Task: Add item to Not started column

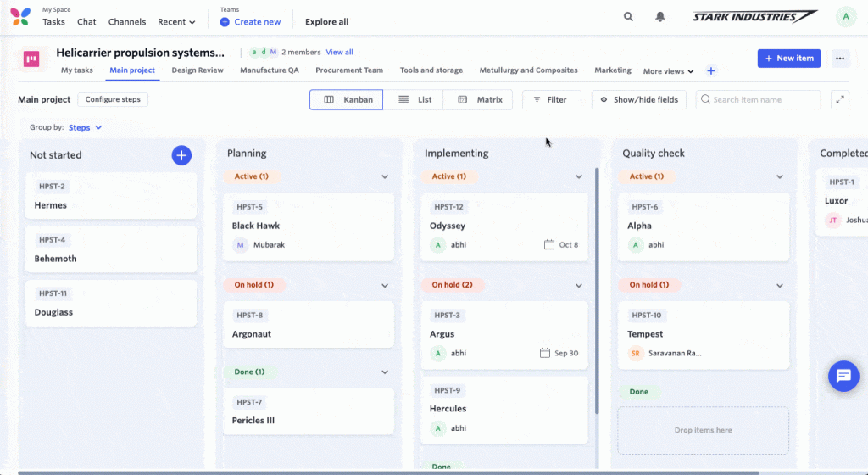Action: (181, 155)
